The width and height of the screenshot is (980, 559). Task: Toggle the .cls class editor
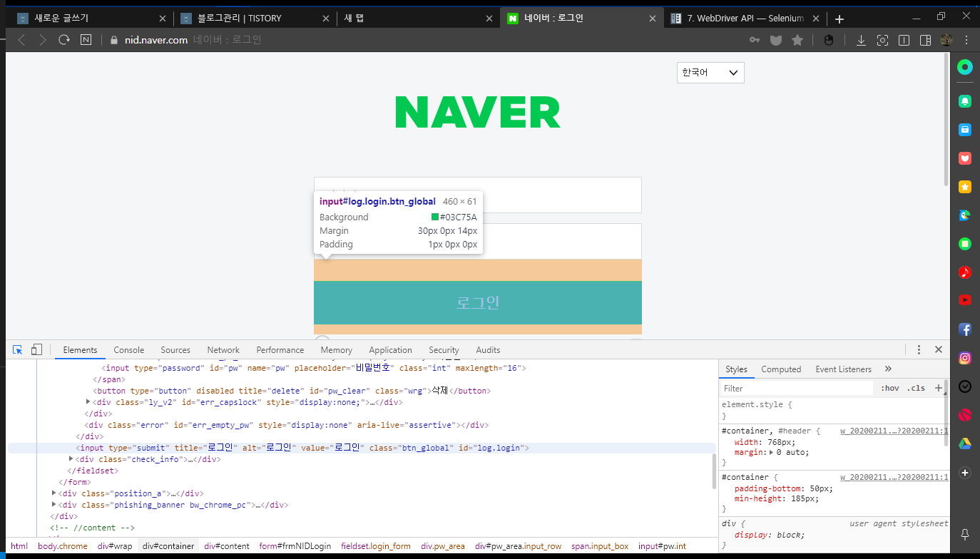[916, 388]
